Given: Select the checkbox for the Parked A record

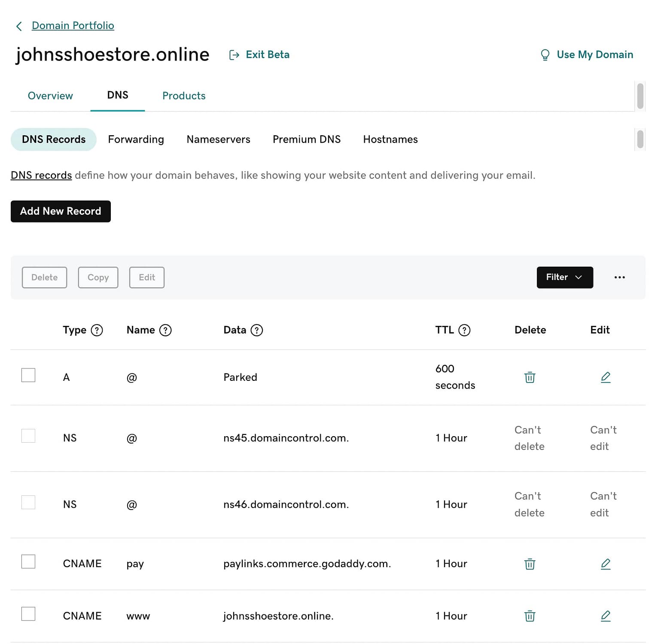Looking at the screenshot, I should (x=28, y=375).
